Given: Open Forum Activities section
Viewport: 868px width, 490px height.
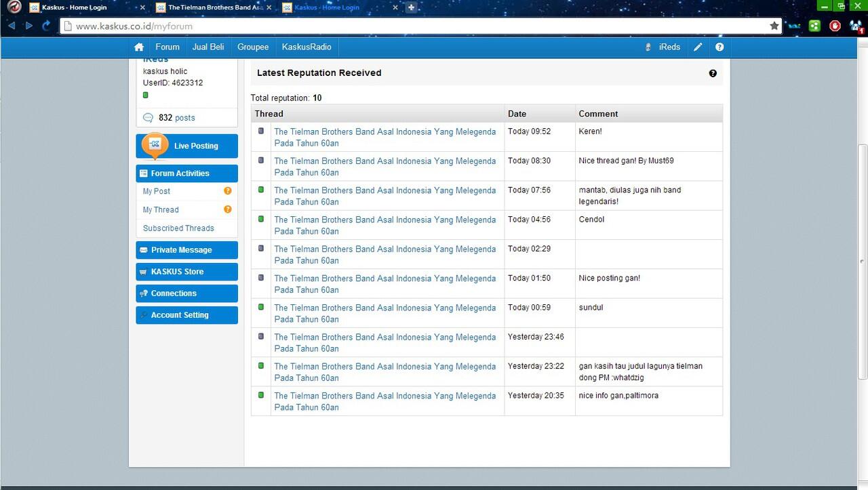Looking at the screenshot, I should click(186, 173).
